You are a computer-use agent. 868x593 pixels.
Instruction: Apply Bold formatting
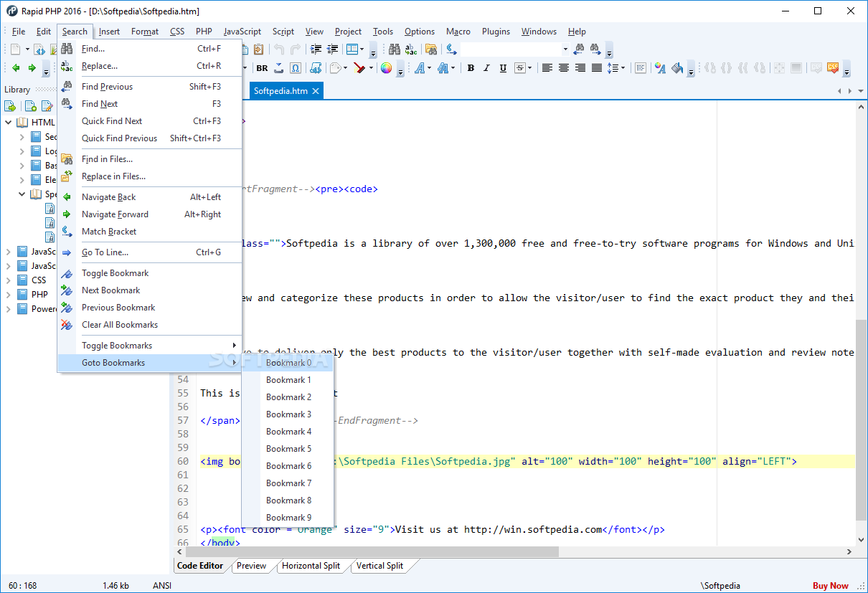(471, 68)
